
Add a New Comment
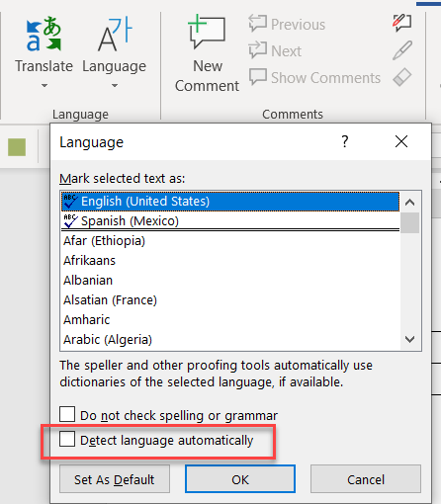point(207,52)
